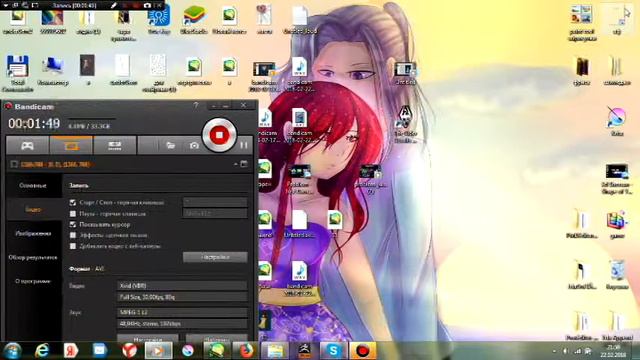Open Bandicam help question mark
This screenshot has height=360, width=640.
(196, 105)
